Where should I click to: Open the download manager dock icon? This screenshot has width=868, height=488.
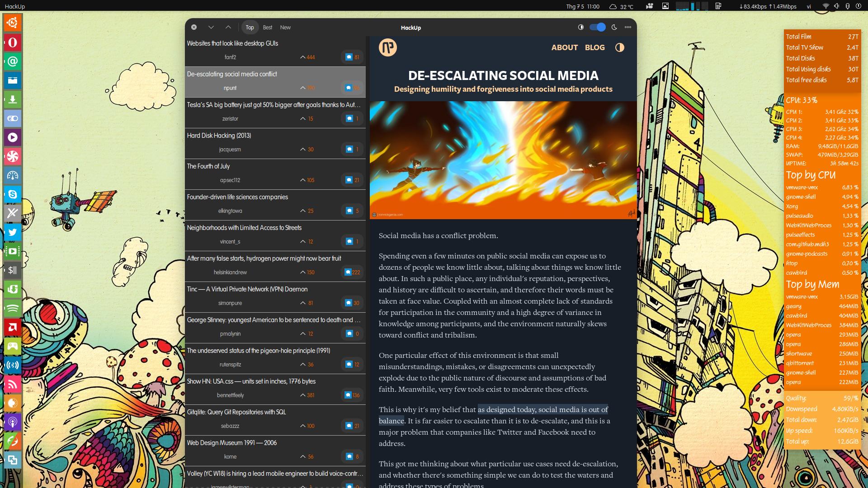(13, 99)
